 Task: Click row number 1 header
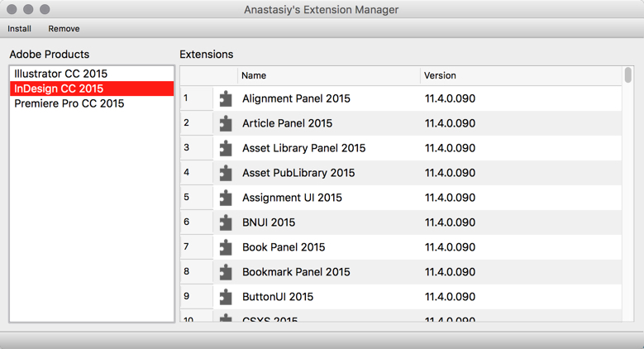(196, 98)
